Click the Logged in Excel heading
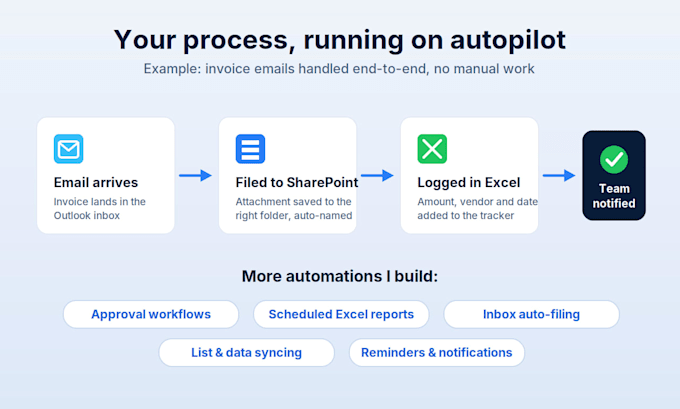 click(x=468, y=183)
